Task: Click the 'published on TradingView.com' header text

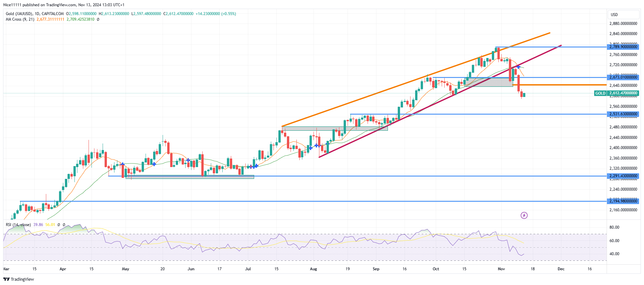Action: pos(50,5)
